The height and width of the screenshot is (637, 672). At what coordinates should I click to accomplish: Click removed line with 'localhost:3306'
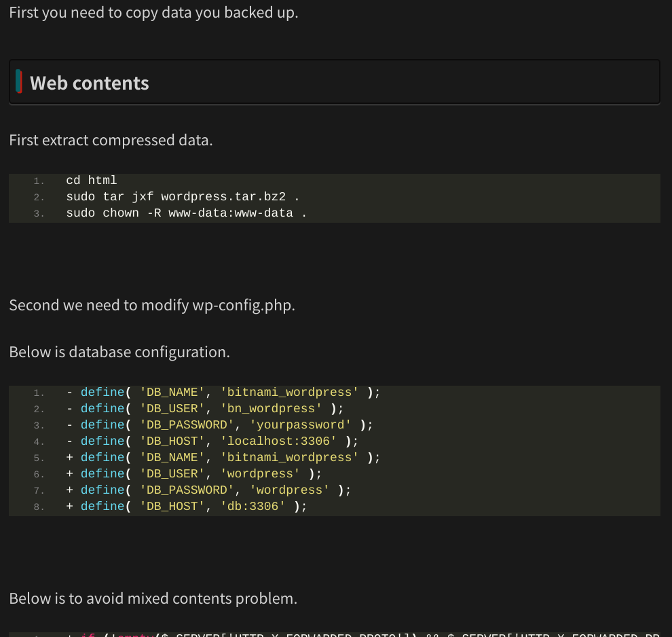point(212,441)
